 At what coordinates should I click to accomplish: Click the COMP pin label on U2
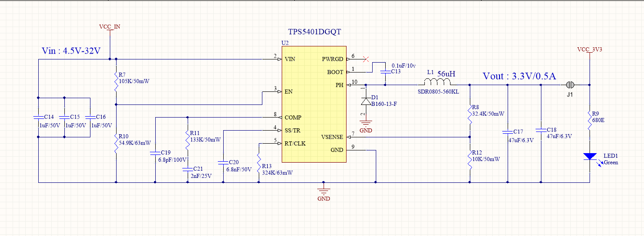tap(293, 117)
